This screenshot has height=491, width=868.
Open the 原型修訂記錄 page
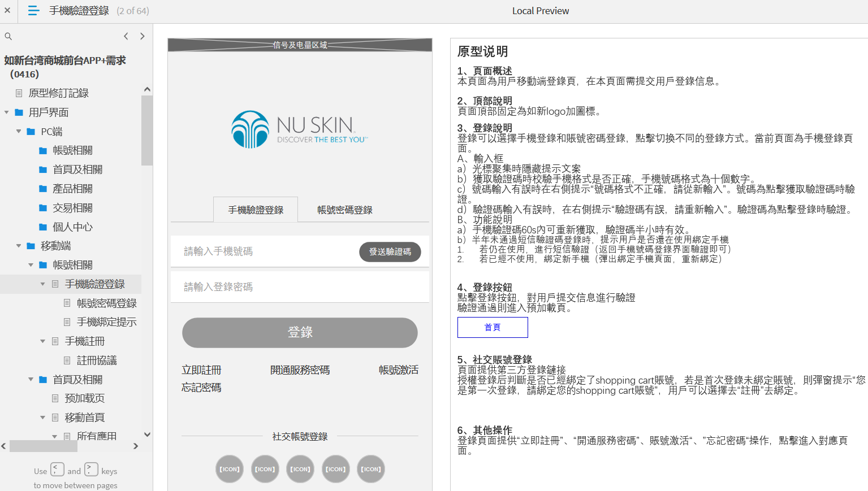(58, 93)
